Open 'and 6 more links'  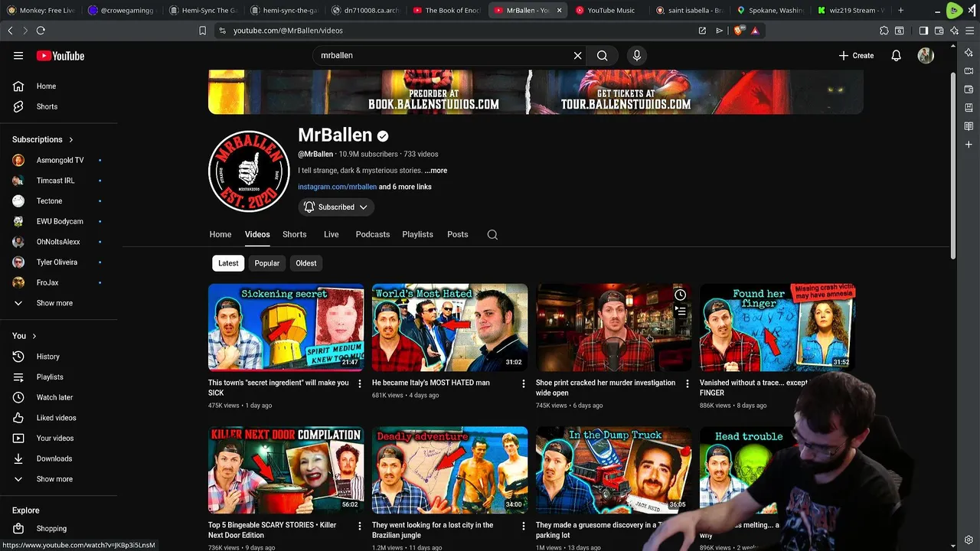[x=405, y=187]
